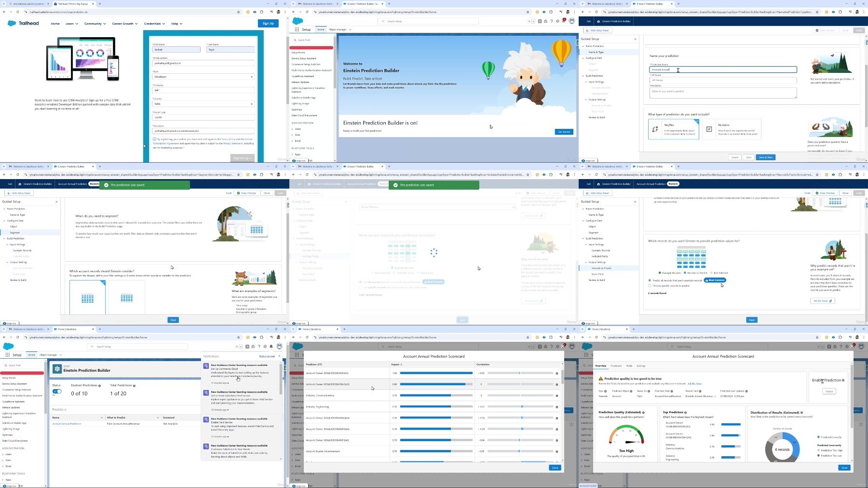Image resolution: width=868 pixels, height=488 pixels.
Task: Open App Launcher grid in the Notifications window
Action: click(8, 355)
